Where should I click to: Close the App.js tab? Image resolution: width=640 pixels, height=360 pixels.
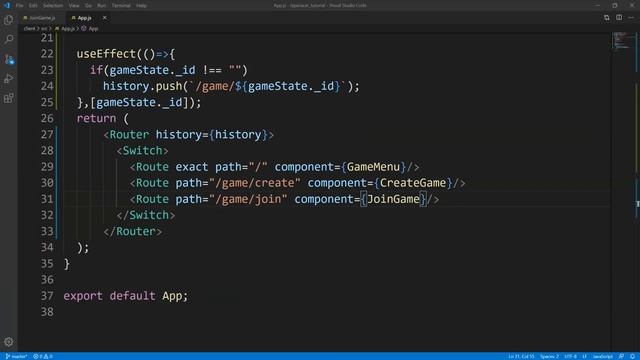pos(104,18)
